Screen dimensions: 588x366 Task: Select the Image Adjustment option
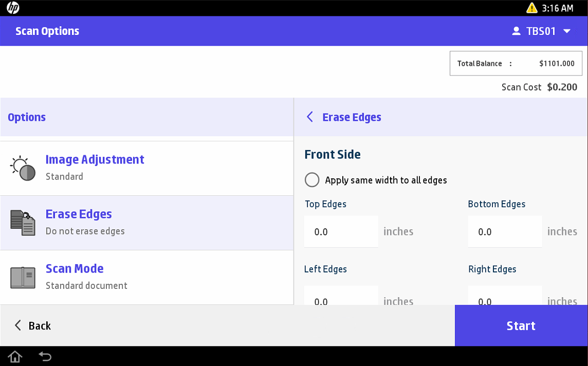tap(146, 168)
